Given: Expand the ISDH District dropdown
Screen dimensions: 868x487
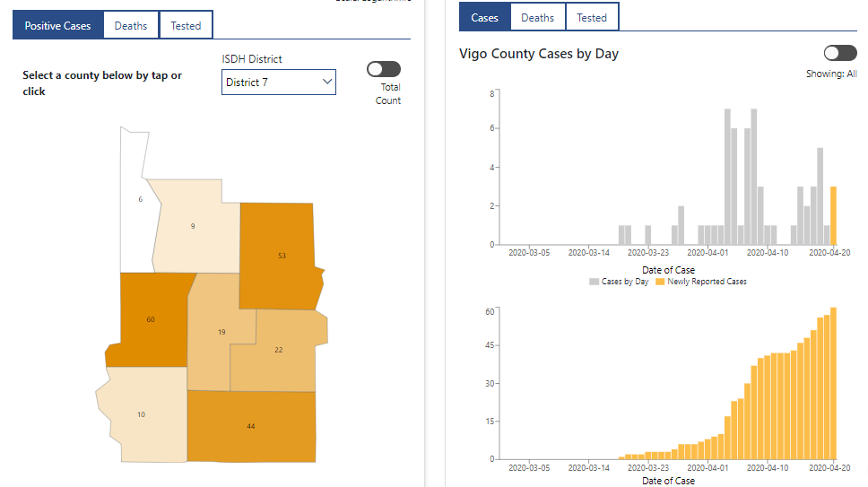Looking at the screenshot, I should coord(278,83).
